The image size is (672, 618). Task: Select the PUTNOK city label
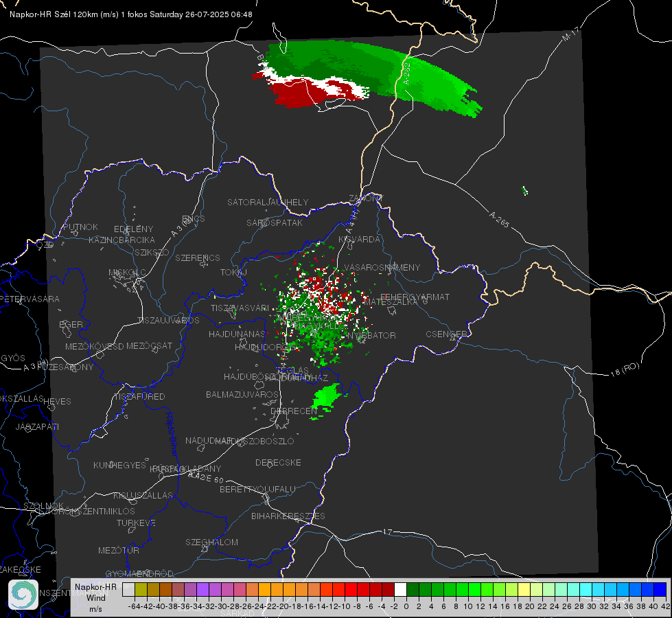(x=80, y=227)
